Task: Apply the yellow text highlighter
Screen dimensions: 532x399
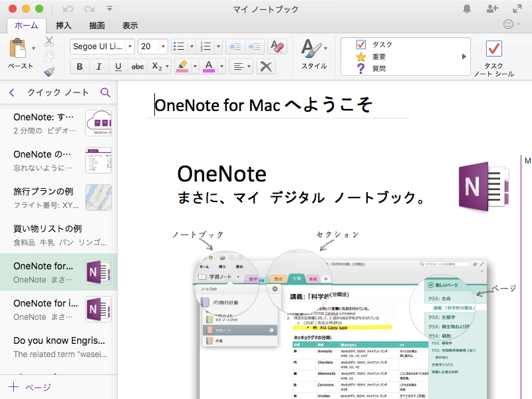Action: (182, 66)
